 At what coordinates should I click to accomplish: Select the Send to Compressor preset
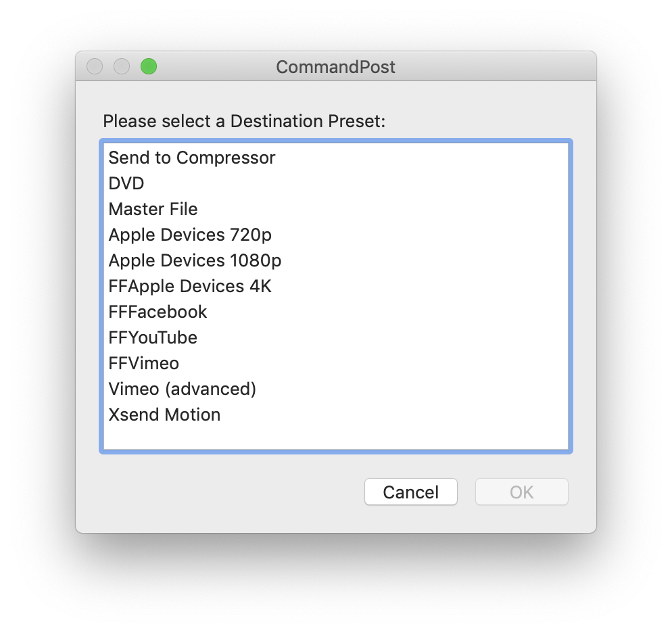click(x=191, y=158)
